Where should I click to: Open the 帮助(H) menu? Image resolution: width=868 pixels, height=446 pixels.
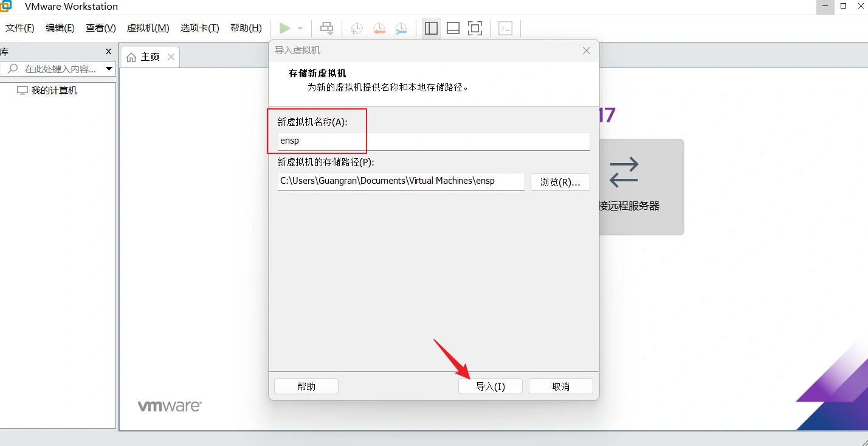click(x=246, y=28)
